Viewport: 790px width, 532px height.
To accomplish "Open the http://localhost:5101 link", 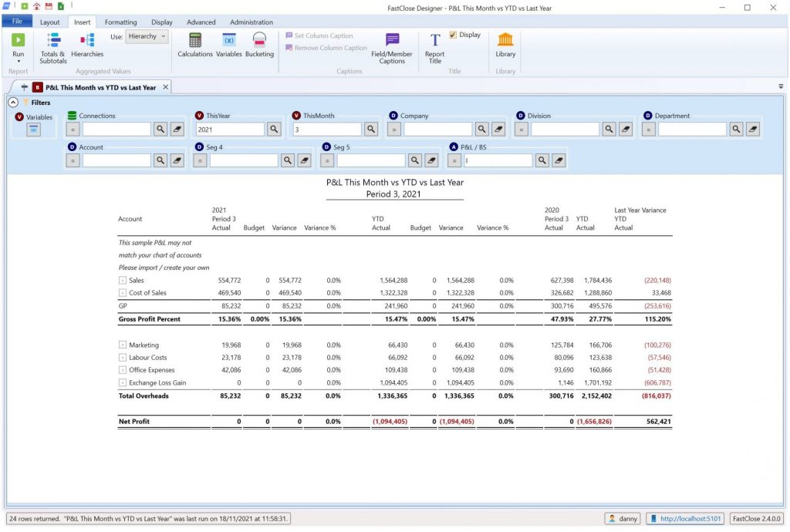I will pyautogui.click(x=685, y=518).
